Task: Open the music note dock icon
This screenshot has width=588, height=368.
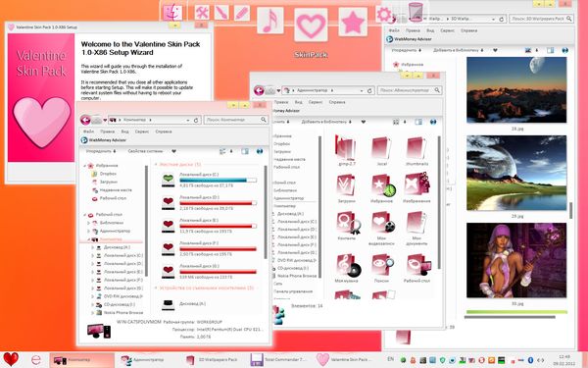Action: coord(270,21)
